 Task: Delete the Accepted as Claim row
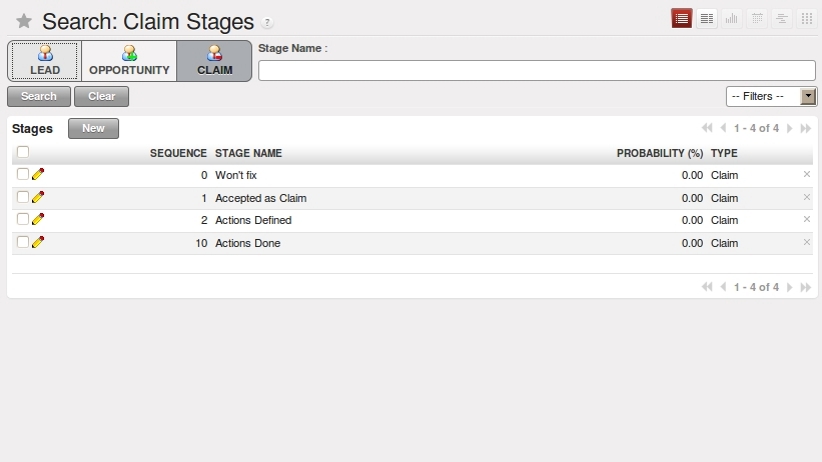pos(807,197)
